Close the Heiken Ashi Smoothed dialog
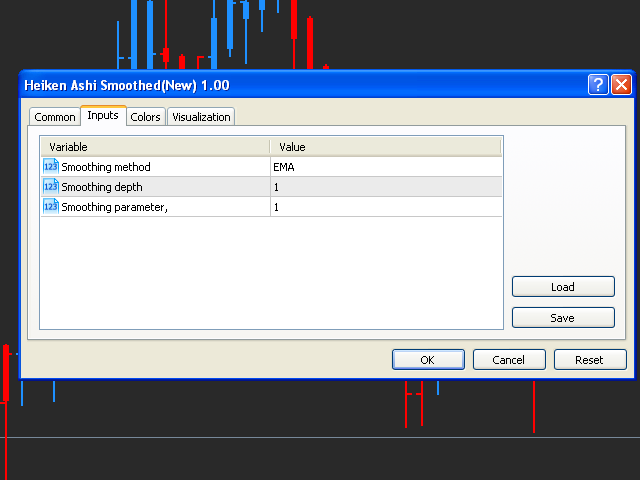The height and width of the screenshot is (480, 640). click(x=621, y=85)
